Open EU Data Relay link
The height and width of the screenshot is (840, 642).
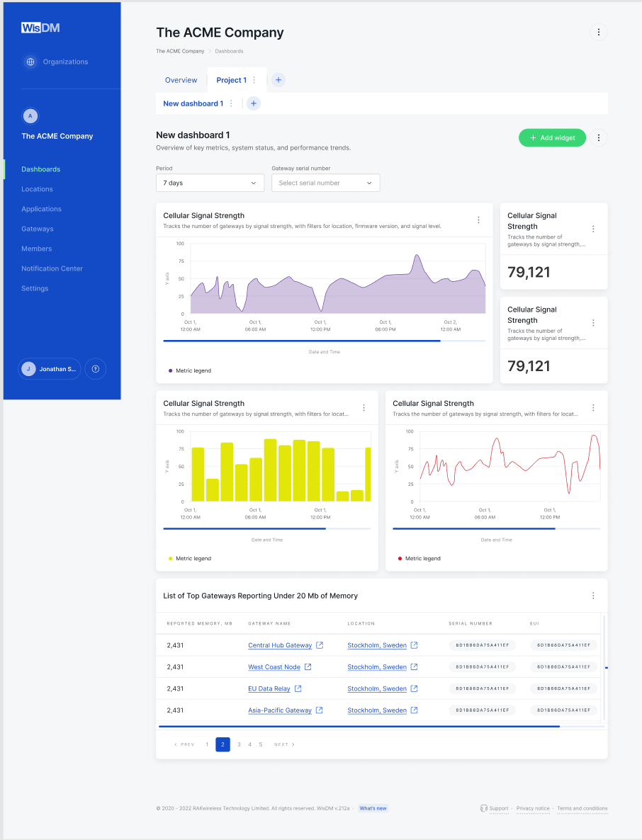click(269, 688)
